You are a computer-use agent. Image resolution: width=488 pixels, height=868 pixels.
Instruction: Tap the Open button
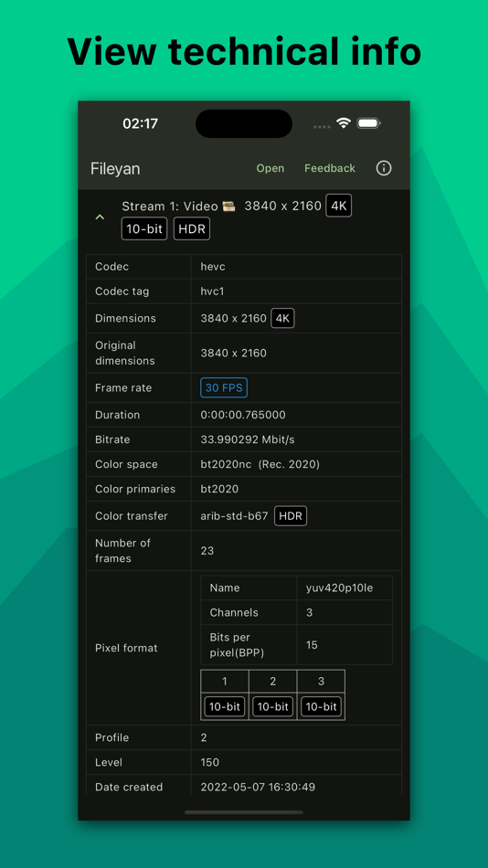click(x=271, y=168)
